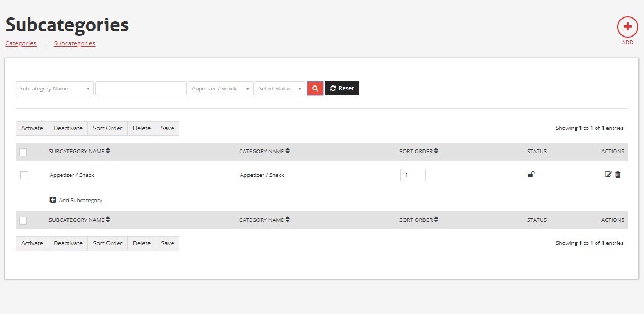Click the bottom Sort Order button

107,243
